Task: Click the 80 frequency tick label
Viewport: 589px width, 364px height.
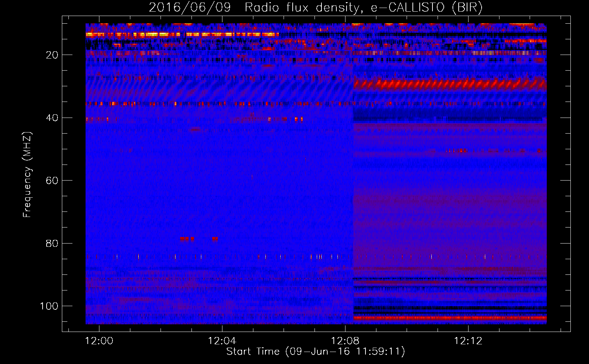Action: pyautogui.click(x=52, y=243)
